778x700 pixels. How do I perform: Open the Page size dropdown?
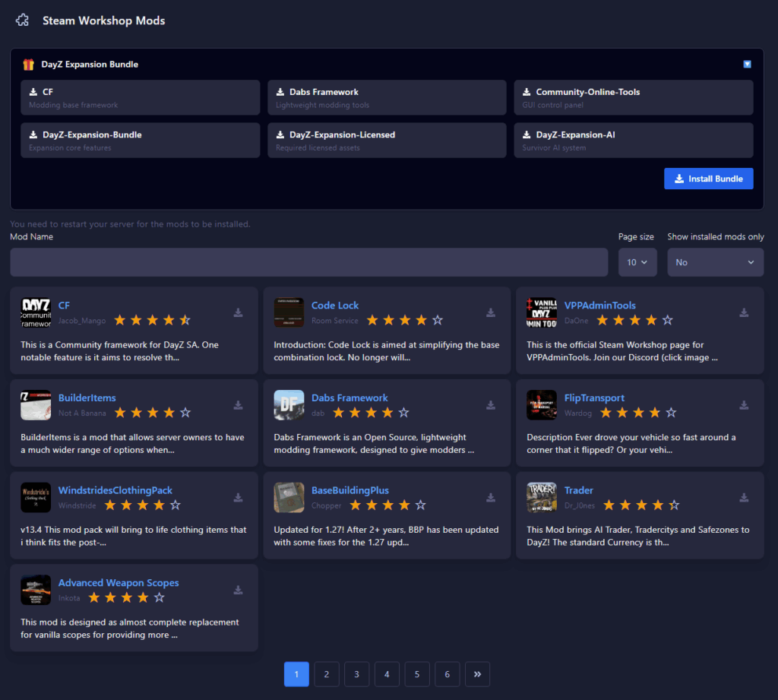[637, 262]
